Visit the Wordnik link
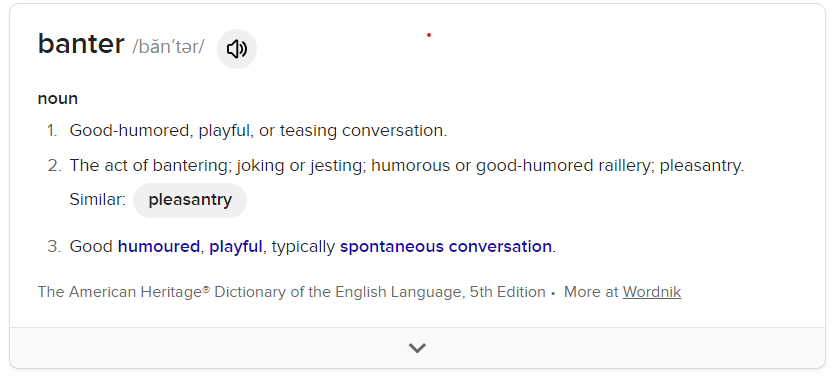 pos(652,292)
